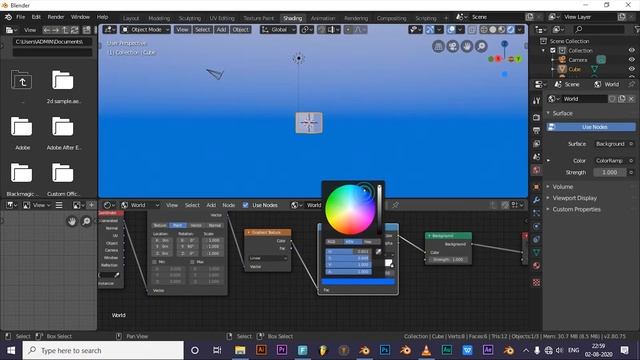This screenshot has width=640, height=360.
Task: Click the color wheel in picker popup
Action: pyautogui.click(x=350, y=210)
